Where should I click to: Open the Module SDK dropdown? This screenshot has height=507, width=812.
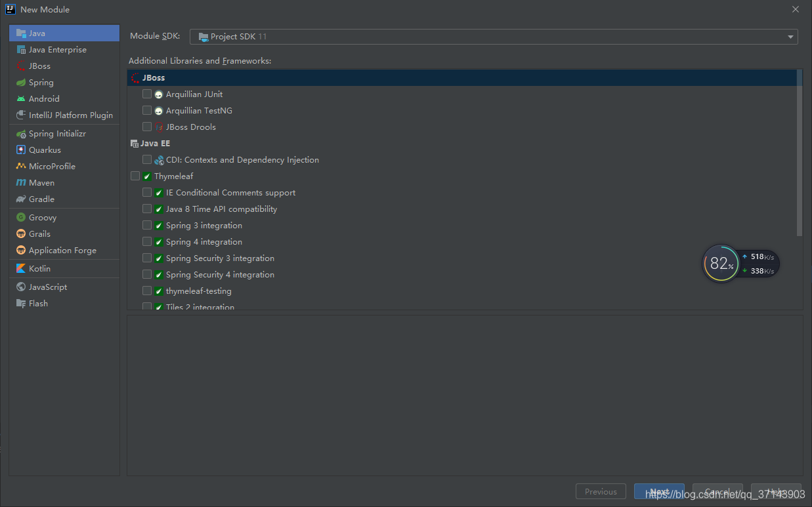[x=494, y=37]
